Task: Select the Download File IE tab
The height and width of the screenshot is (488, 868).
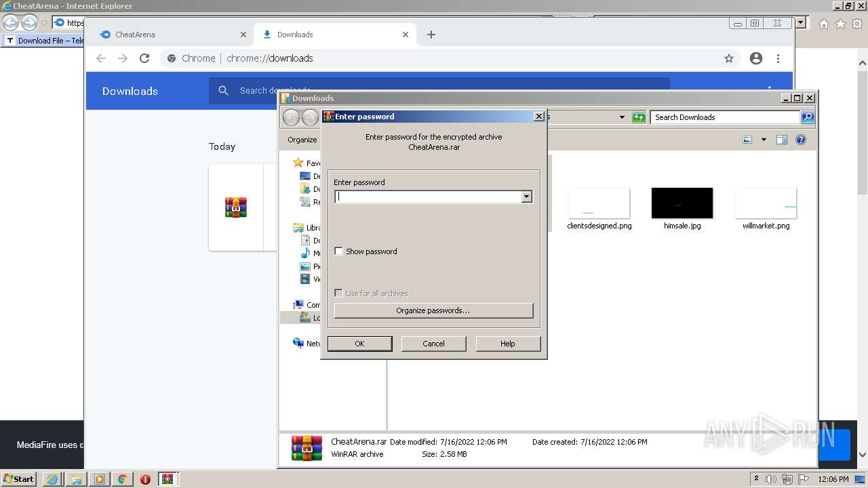Action: [x=43, y=41]
